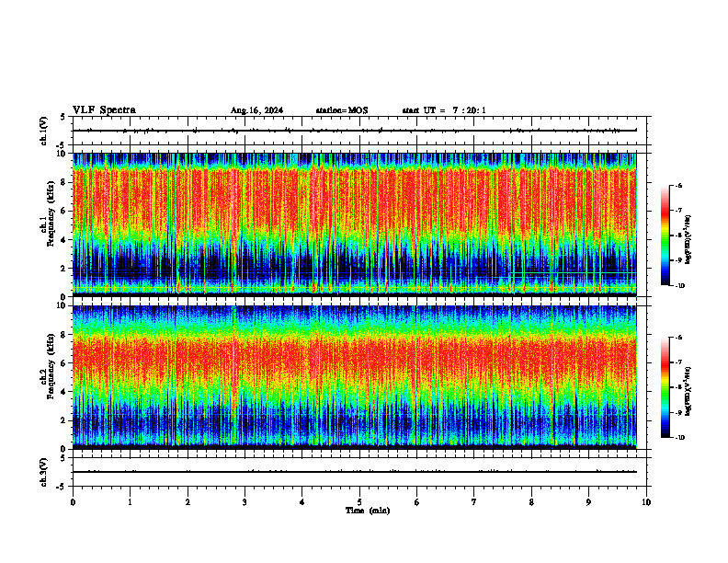The image size is (728, 563).
Task: Click the ch.1 frequency tick label "8"
Action: [x=64, y=182]
